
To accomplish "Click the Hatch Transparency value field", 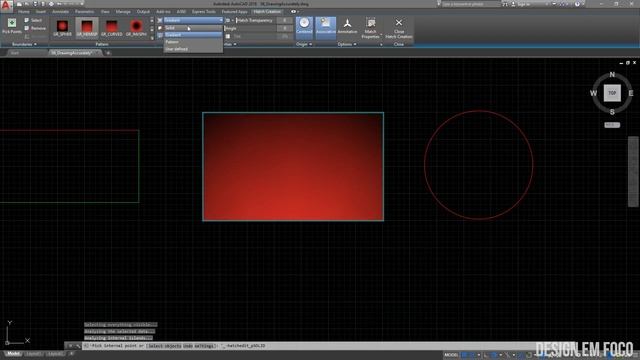I will click(x=284, y=20).
